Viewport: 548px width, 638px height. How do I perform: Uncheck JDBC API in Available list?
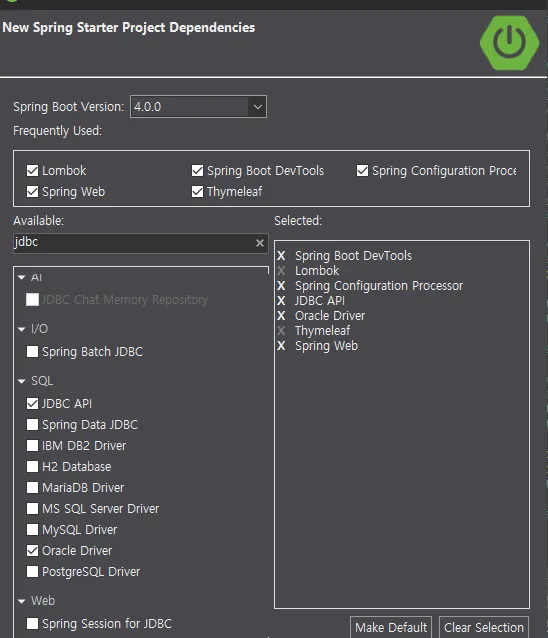click(x=33, y=404)
